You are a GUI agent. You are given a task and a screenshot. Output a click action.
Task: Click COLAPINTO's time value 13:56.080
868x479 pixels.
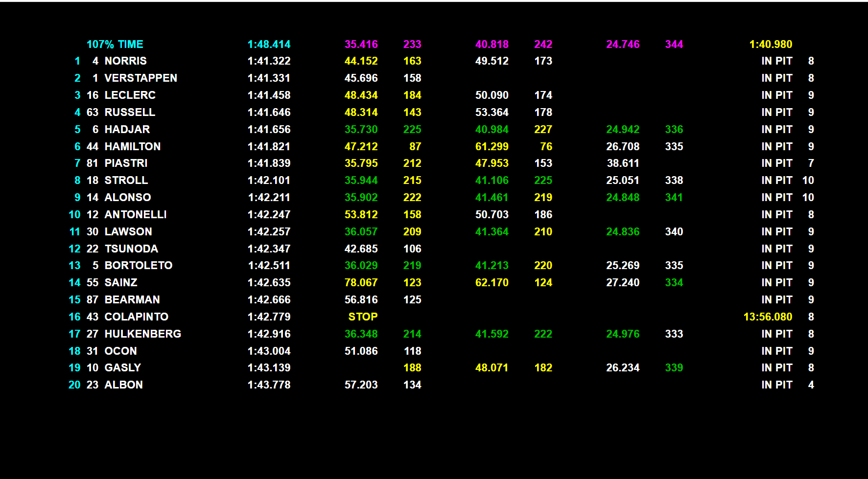[x=767, y=317]
